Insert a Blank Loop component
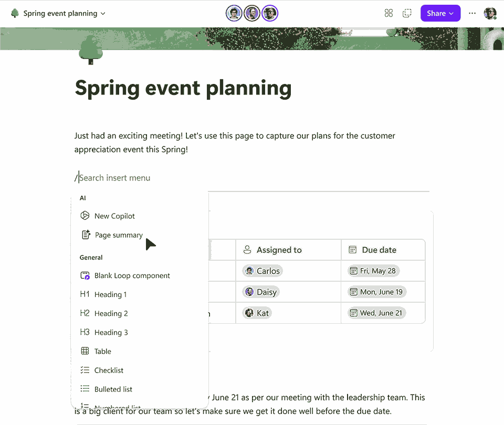504x425 pixels. [132, 275]
